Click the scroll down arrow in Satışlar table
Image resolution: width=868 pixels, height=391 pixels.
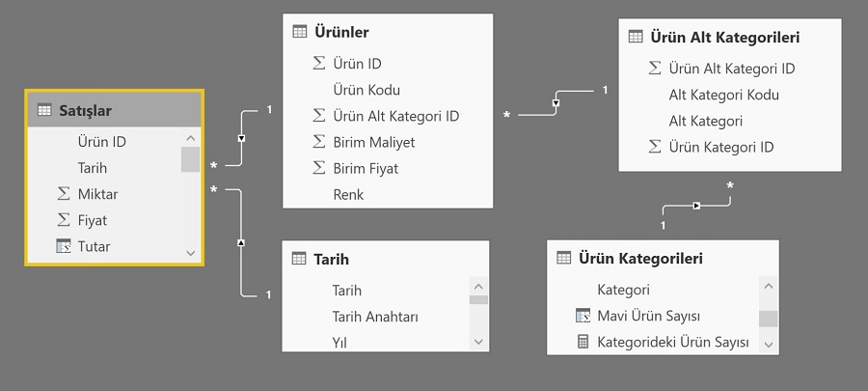click(x=191, y=253)
